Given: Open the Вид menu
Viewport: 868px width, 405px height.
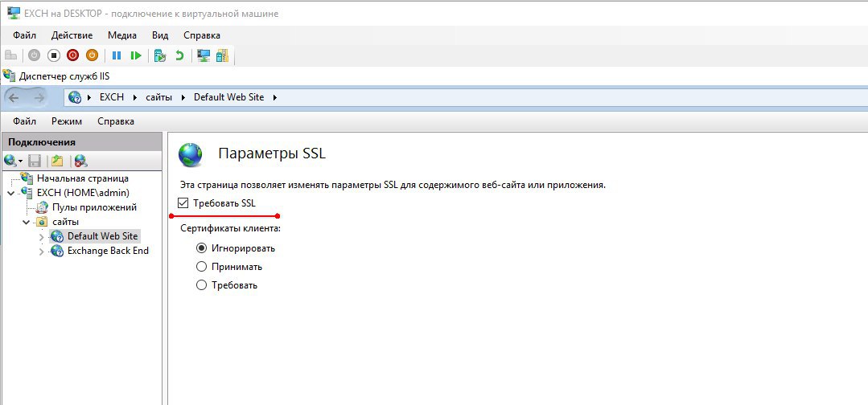Looking at the screenshot, I should pos(160,35).
